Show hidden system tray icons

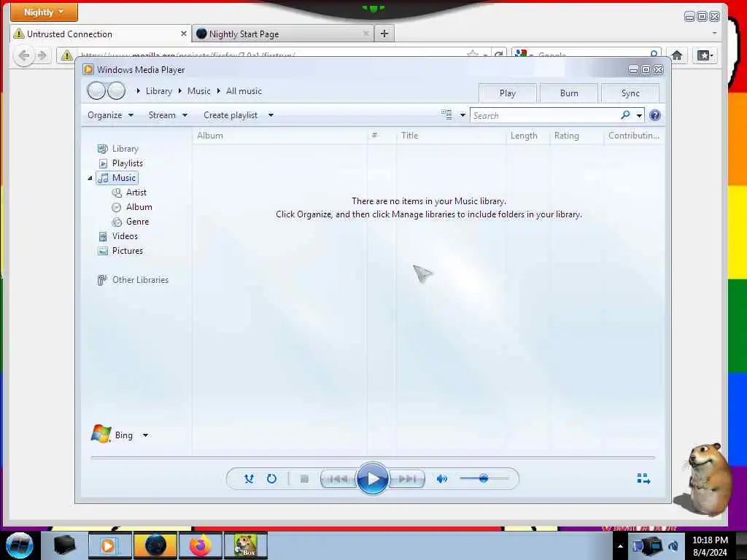(x=620, y=546)
